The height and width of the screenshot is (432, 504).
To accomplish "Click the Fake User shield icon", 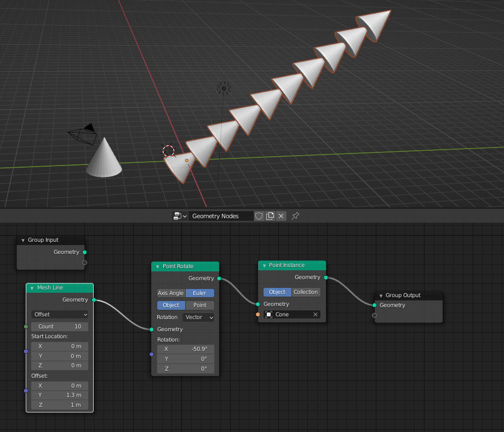I will click(258, 216).
